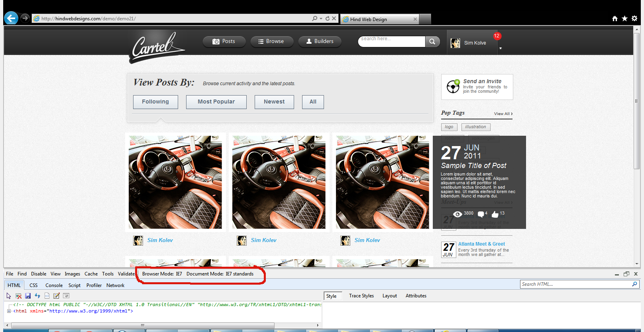Activate the select element by click arrow tool
This screenshot has width=644, height=332.
[9, 296]
